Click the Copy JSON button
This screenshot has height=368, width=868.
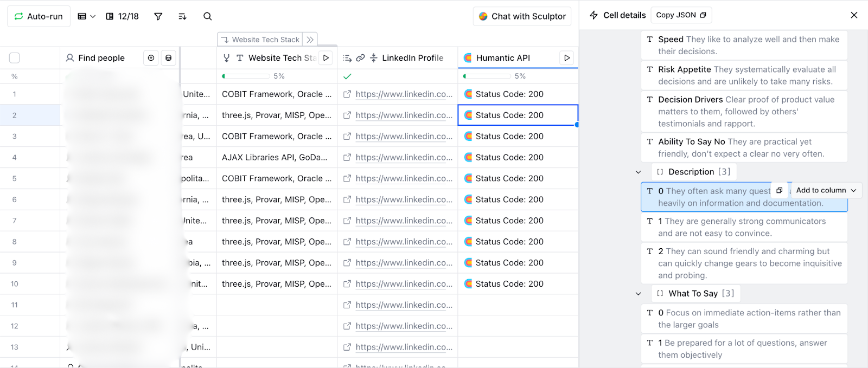coord(681,15)
